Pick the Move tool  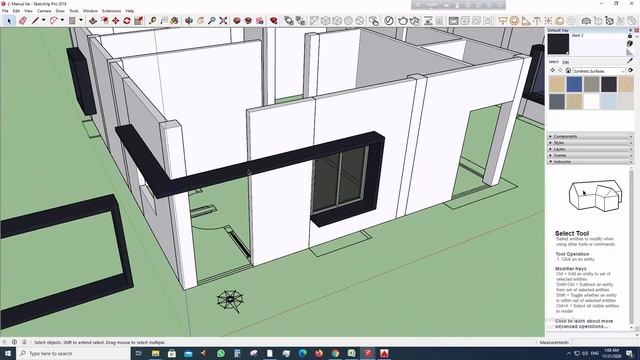point(116,20)
